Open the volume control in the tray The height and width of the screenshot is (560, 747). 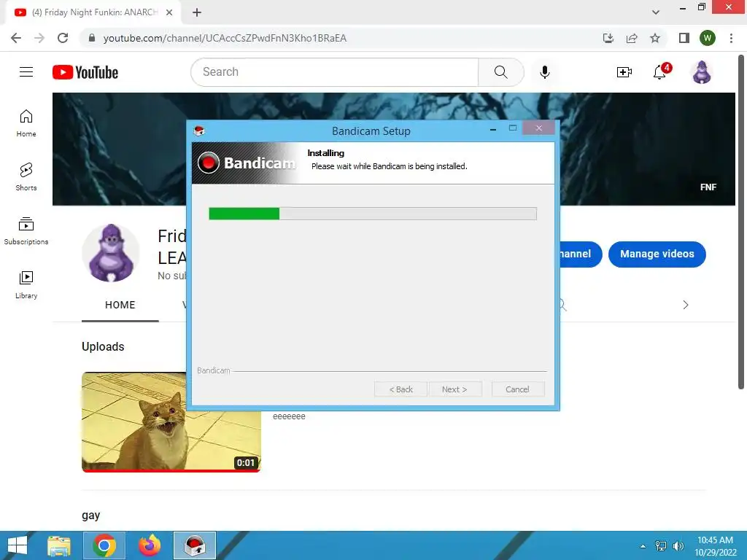678,546
